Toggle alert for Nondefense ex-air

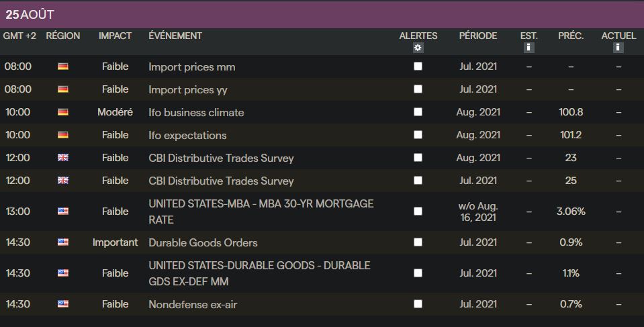click(418, 304)
